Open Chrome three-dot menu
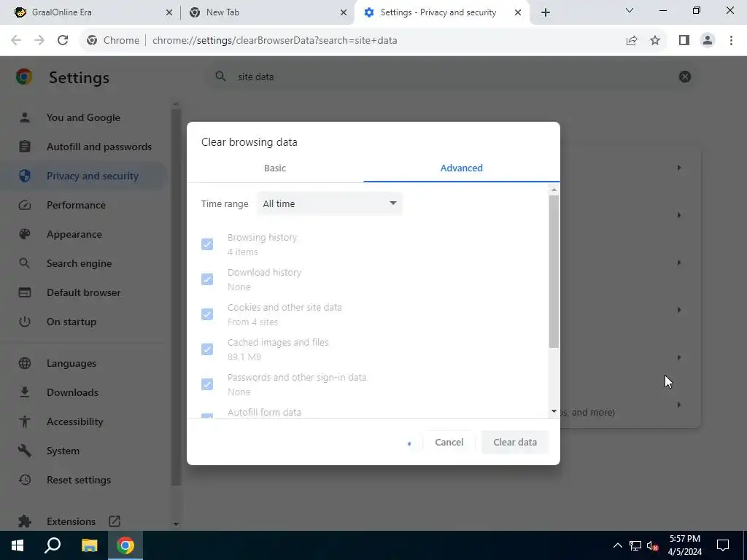 tap(731, 41)
